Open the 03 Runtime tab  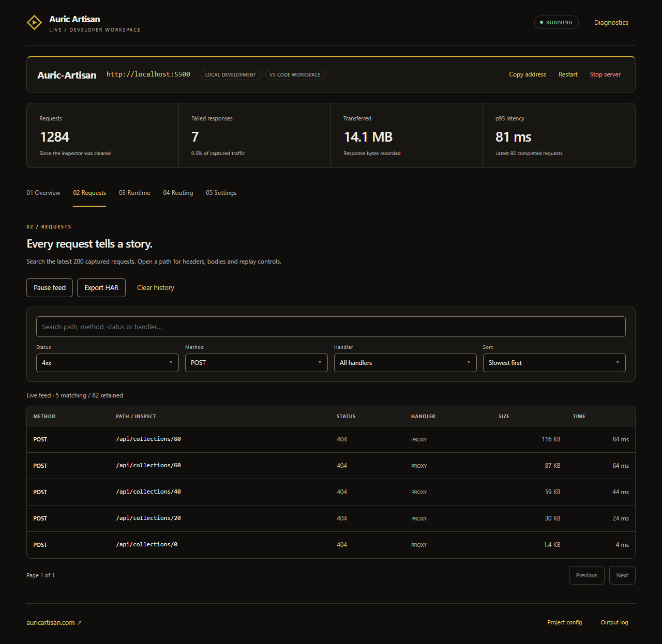tap(134, 193)
